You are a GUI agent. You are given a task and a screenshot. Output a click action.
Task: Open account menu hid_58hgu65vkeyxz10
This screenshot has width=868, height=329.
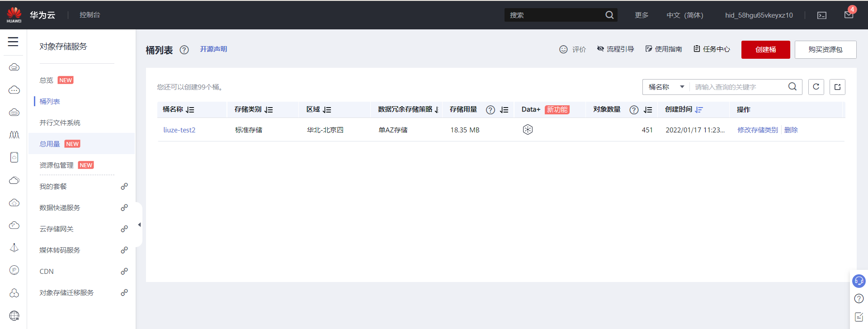click(759, 15)
